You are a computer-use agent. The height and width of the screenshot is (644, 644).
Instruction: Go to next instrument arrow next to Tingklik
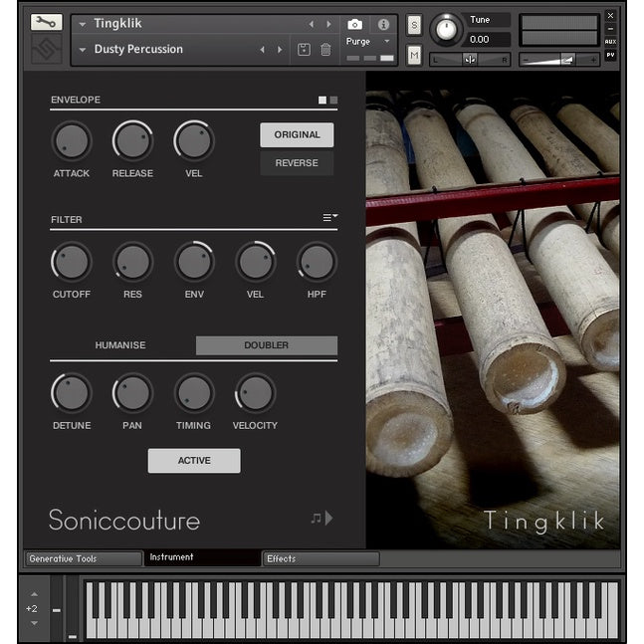329,24
